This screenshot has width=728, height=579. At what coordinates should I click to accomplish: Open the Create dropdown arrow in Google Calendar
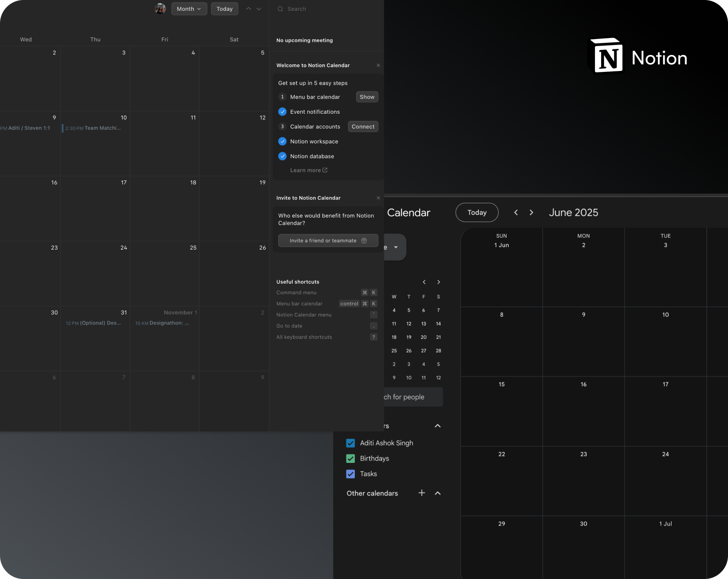point(396,247)
